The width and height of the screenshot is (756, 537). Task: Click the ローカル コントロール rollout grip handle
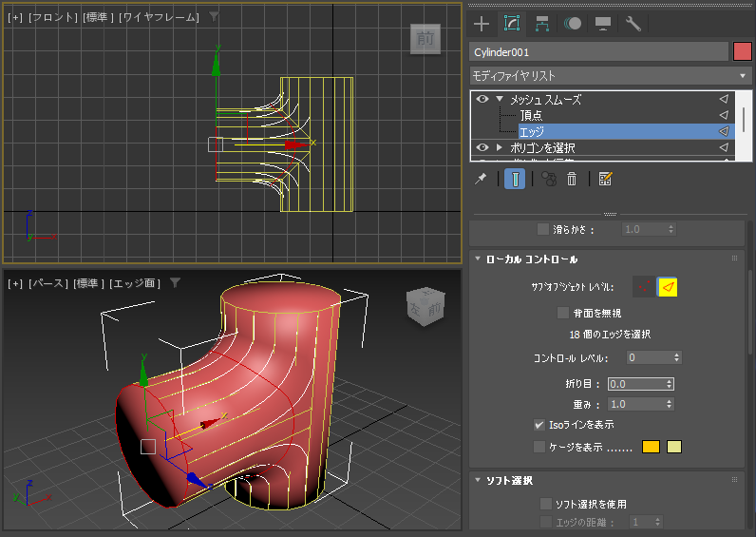click(x=734, y=259)
